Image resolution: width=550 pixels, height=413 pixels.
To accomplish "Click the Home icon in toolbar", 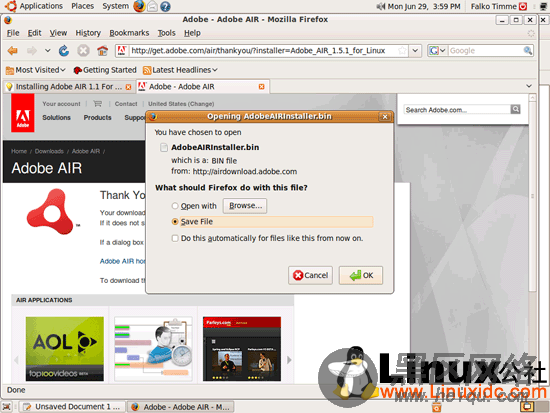I will 102,51.
